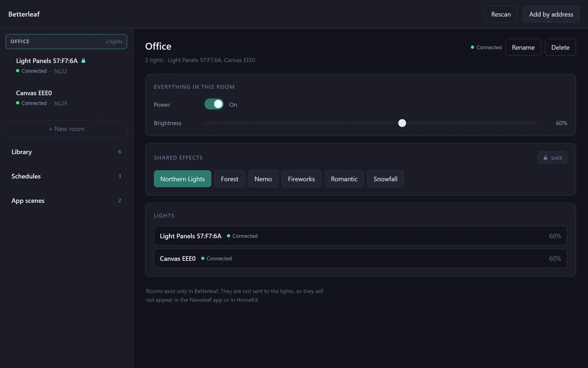Click the Betterleaf app title
This screenshot has width=588, height=368.
click(x=24, y=14)
